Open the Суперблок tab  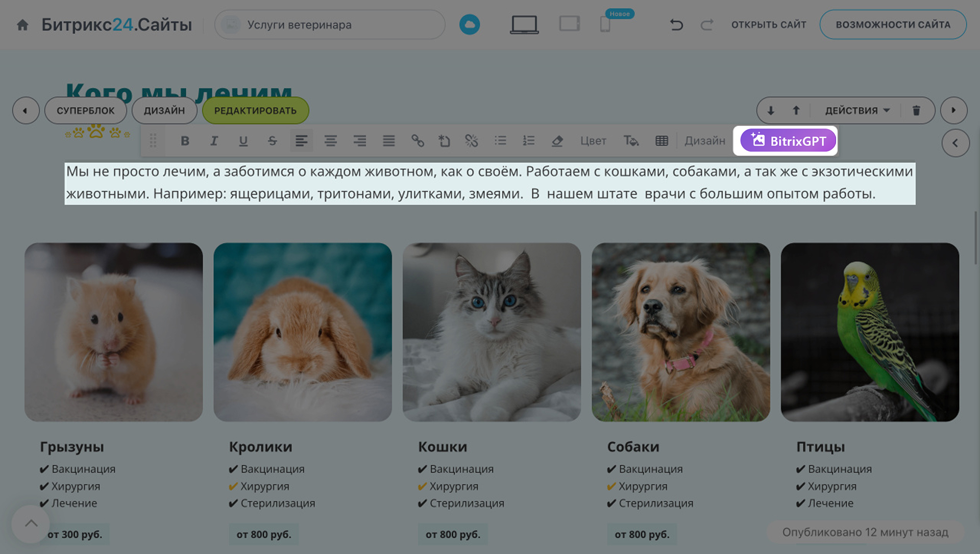85,111
